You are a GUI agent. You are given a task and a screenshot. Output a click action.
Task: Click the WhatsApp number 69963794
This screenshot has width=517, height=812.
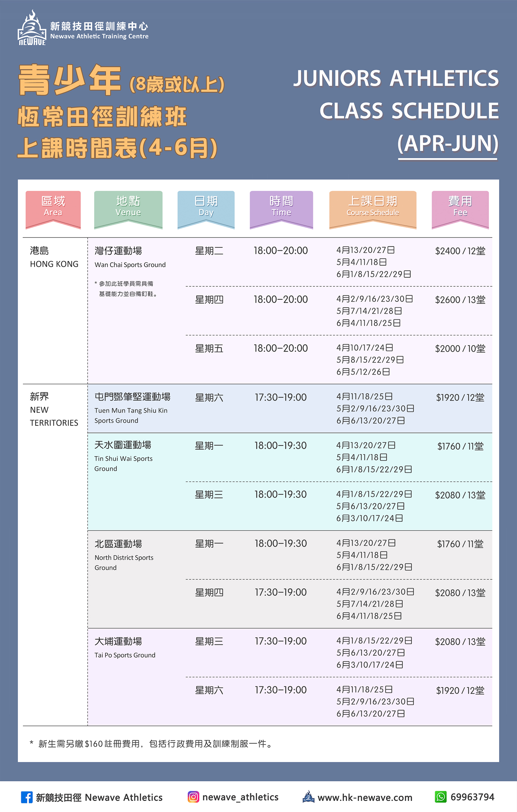click(x=472, y=797)
